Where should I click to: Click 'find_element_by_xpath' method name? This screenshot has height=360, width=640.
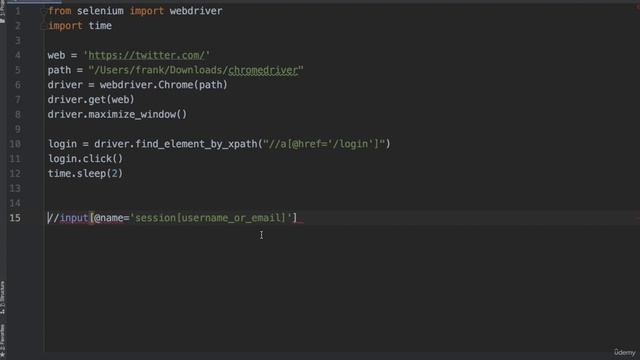coord(196,144)
